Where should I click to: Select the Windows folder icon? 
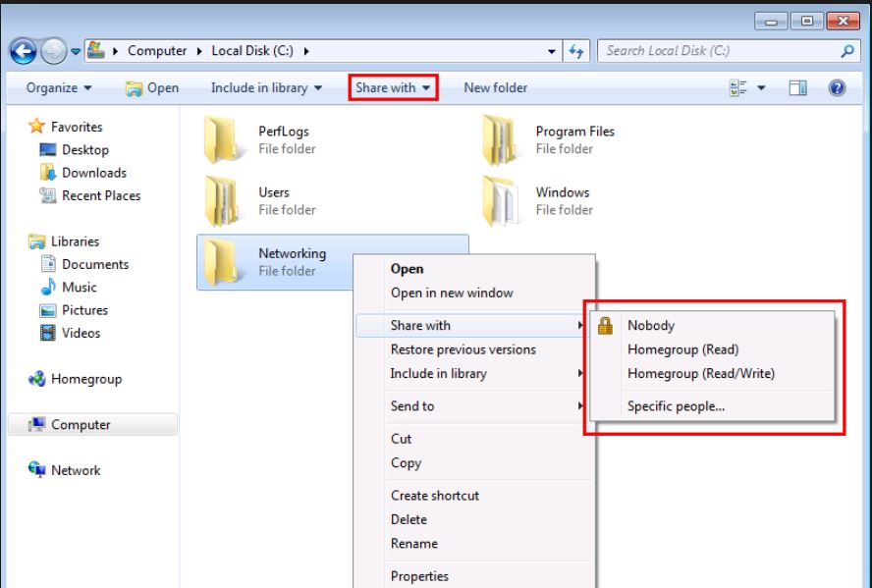point(500,200)
